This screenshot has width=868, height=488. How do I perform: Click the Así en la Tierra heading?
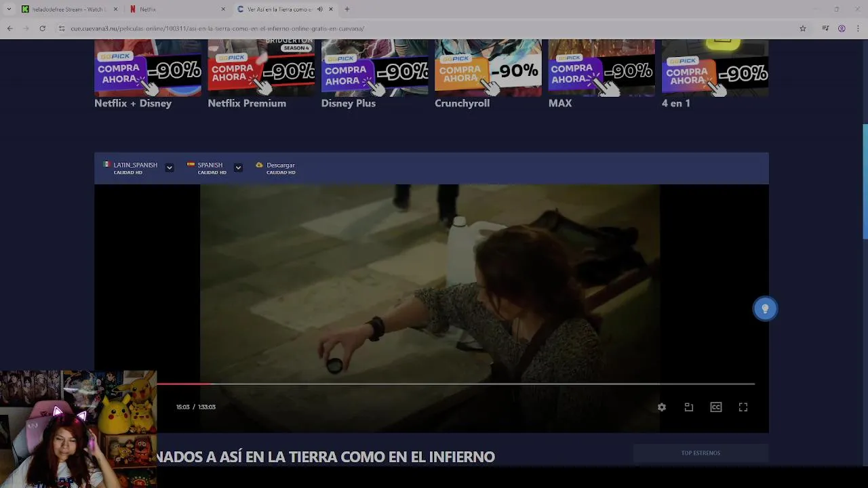tap(326, 457)
